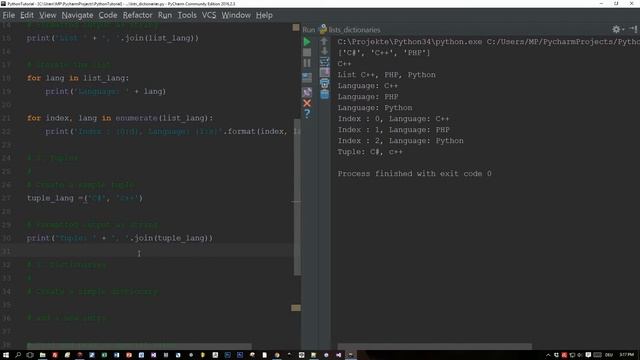Click the print join(tuple_lang) code line
640x360 pixels.
[x=120, y=238]
